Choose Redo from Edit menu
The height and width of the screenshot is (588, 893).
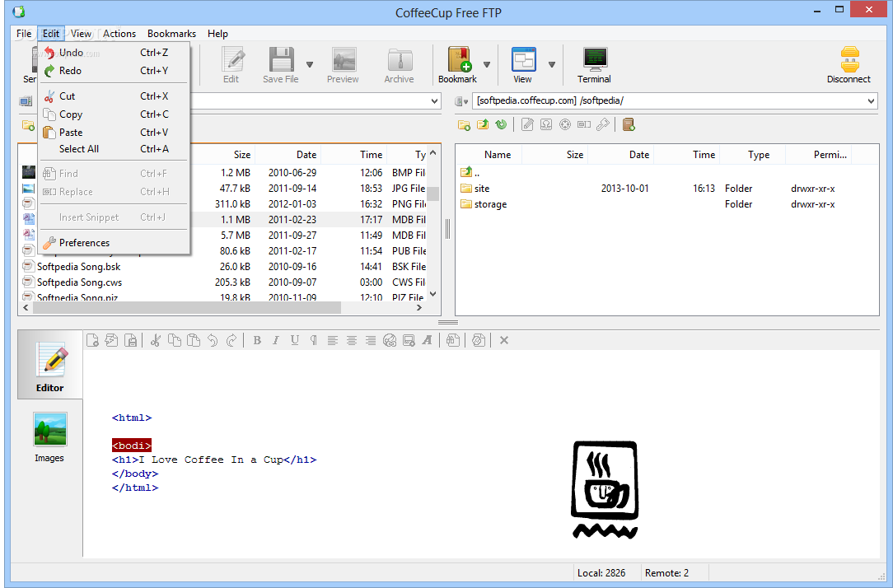coord(114,71)
